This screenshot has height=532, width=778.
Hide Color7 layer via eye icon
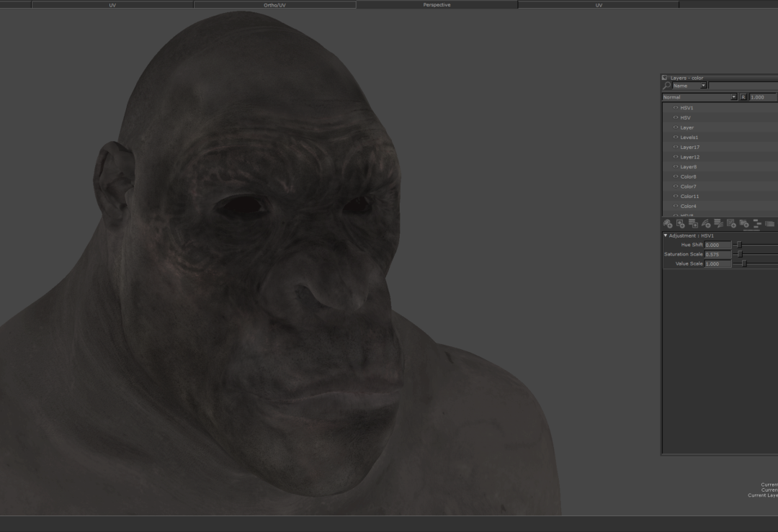(x=675, y=186)
